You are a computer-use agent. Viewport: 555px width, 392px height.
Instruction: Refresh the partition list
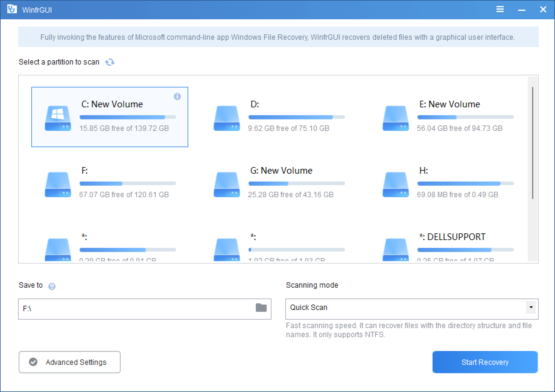pos(110,62)
